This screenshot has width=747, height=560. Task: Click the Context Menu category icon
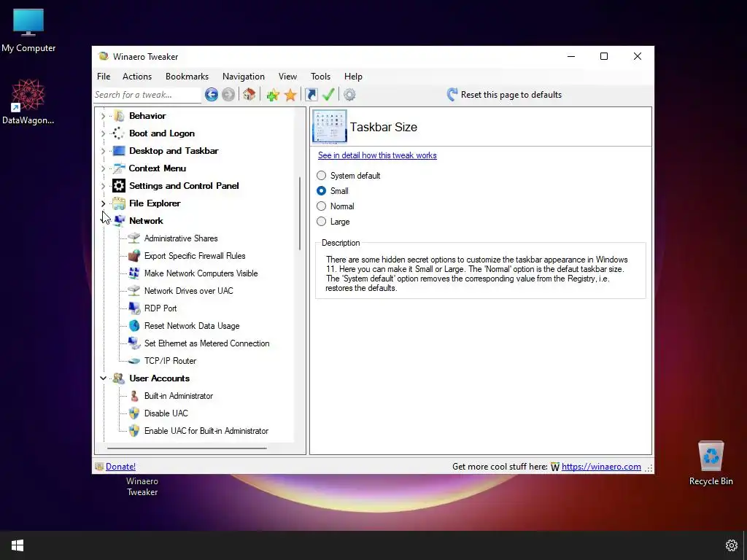[119, 168]
